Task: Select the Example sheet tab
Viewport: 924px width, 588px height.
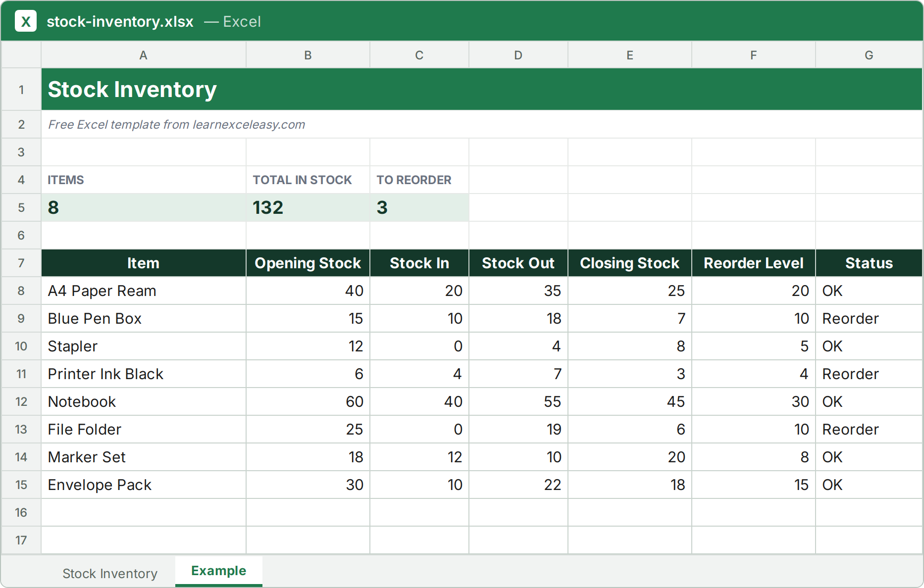Action: [219, 571]
